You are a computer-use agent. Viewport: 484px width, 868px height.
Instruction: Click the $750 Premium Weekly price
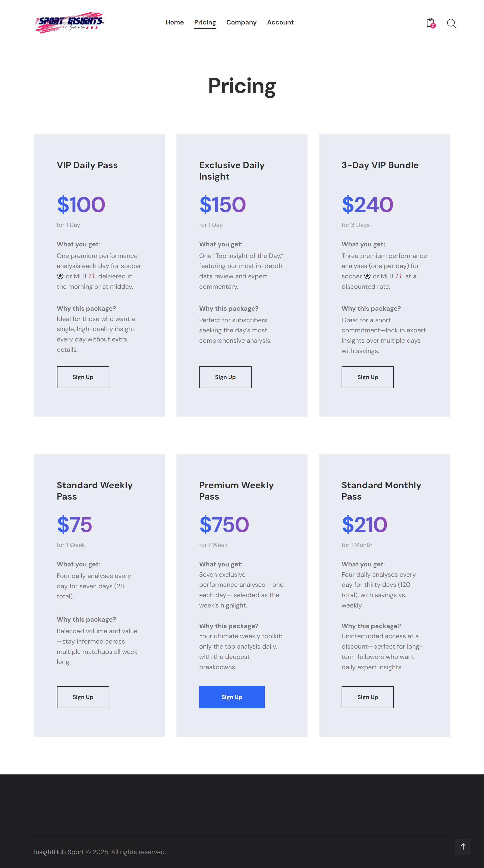pyautogui.click(x=224, y=525)
